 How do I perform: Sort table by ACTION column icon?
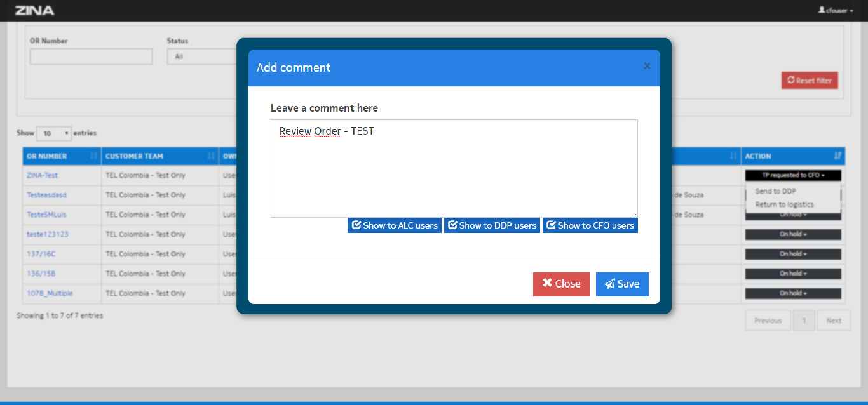[x=838, y=156]
